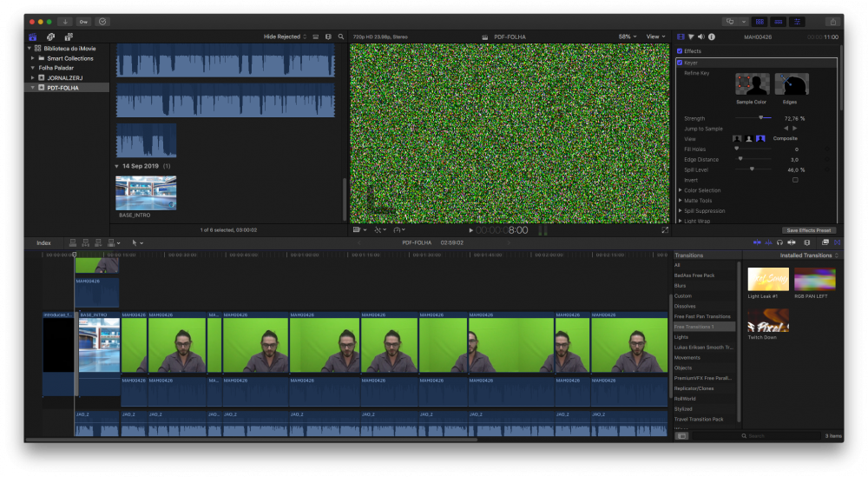Open the Titles and Generators sidebar
868x477 pixels.
pos(69,37)
